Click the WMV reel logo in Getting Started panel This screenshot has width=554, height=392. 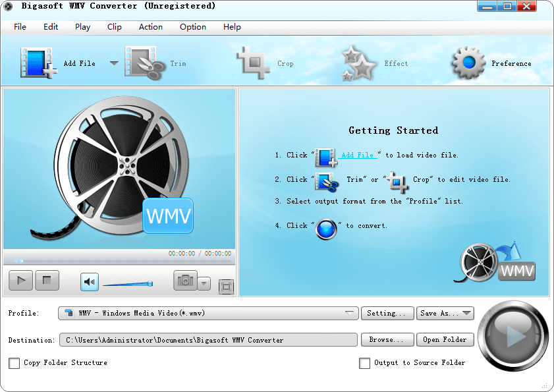point(495,263)
